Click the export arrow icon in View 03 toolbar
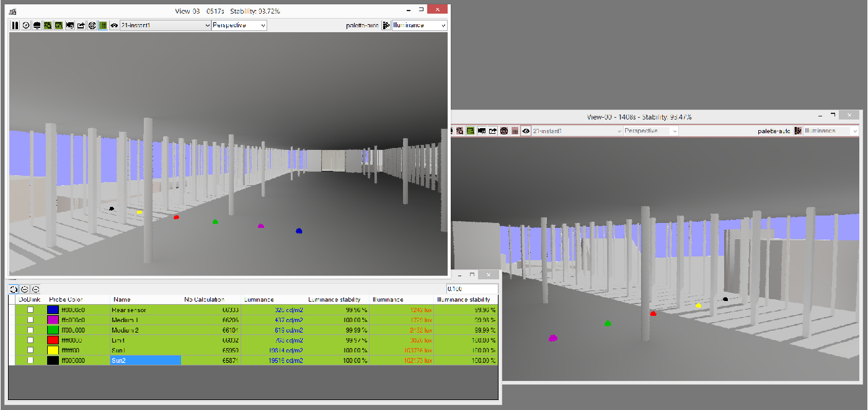The height and width of the screenshot is (410, 868). click(81, 25)
